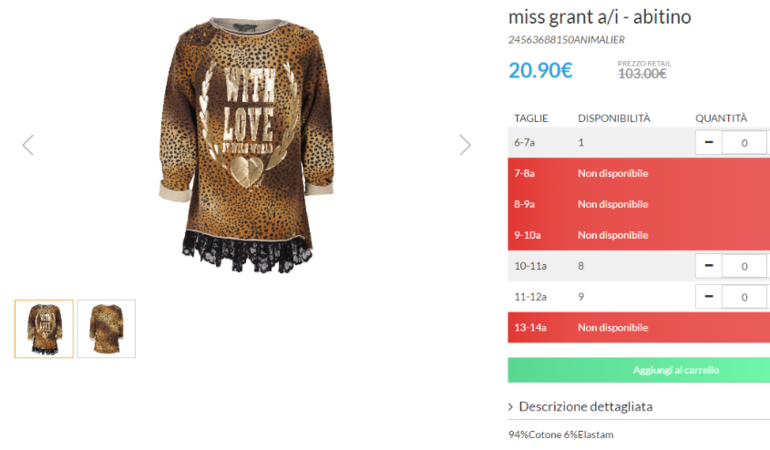
Task: Expand Descrizione dettagliata section
Action: 585,407
